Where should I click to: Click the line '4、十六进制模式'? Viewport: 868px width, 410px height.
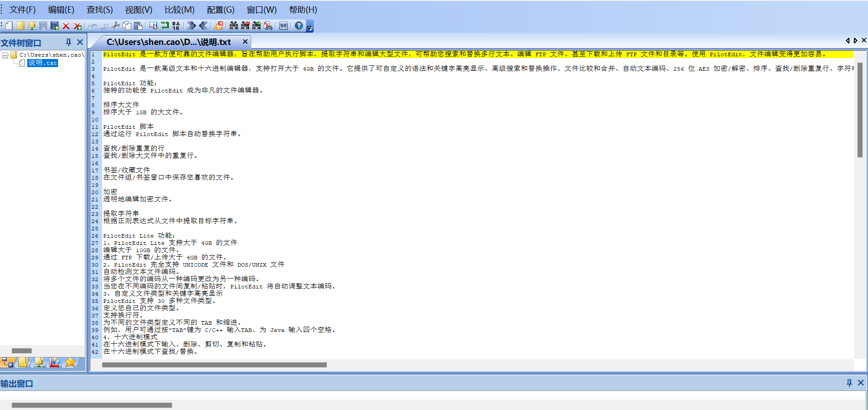[x=130, y=337]
